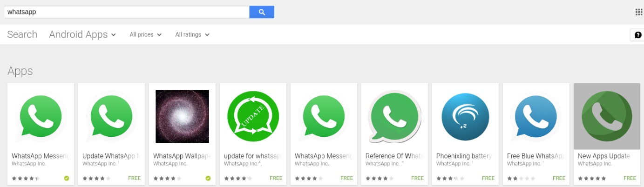Screen dimensions: 644x187
Task: Click FREE on Update WhatsApp card
Action: click(x=134, y=178)
